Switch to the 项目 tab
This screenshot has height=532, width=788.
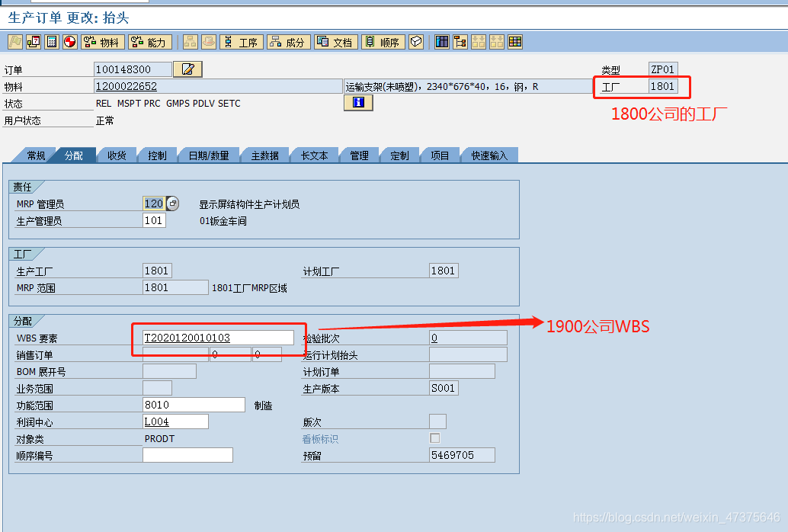click(x=440, y=156)
